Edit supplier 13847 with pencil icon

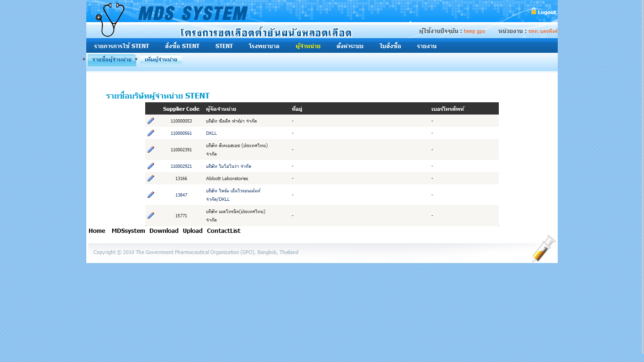(151, 195)
